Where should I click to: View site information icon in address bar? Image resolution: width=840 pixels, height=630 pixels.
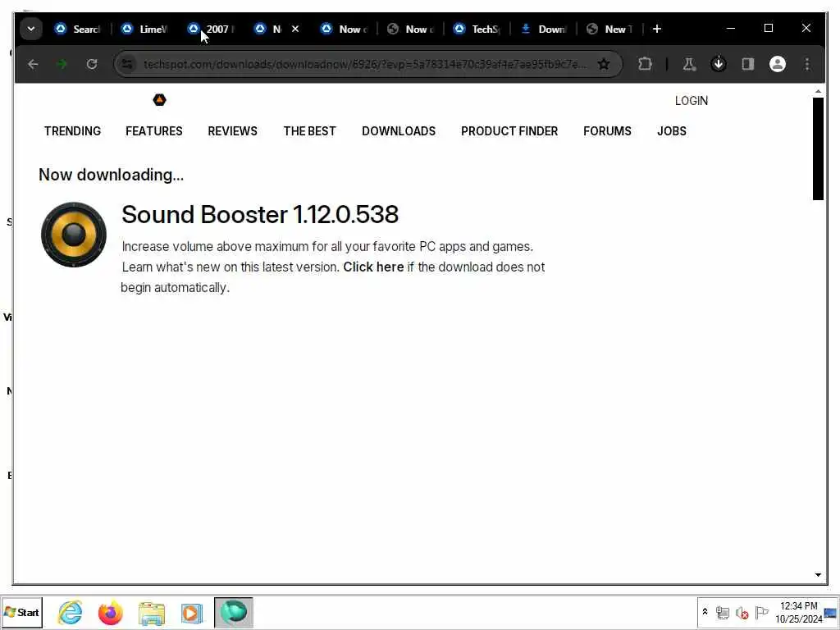[x=127, y=64]
